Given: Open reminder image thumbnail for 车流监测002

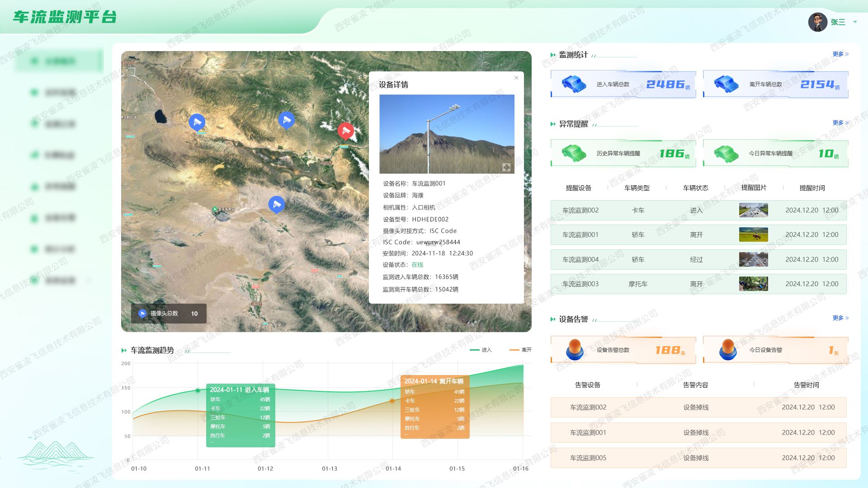Looking at the screenshot, I should [753, 210].
